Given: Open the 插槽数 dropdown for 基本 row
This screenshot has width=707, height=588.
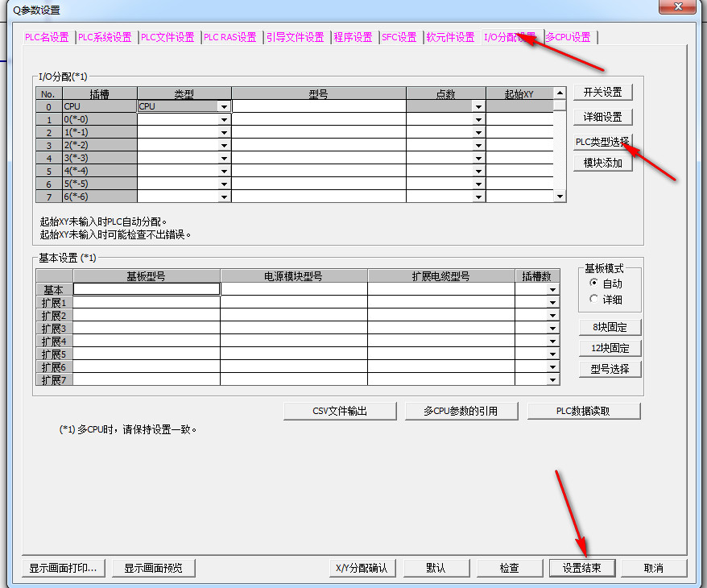Looking at the screenshot, I should point(552,289).
